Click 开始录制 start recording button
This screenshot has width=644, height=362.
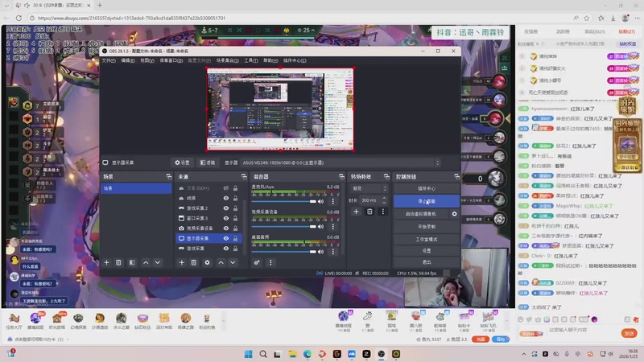coord(427,227)
